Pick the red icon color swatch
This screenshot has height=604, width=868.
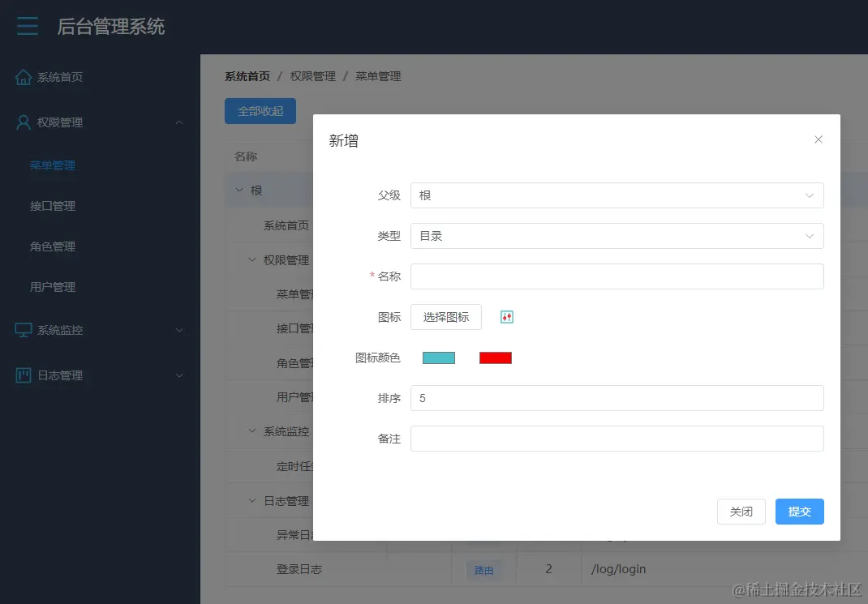tap(496, 358)
